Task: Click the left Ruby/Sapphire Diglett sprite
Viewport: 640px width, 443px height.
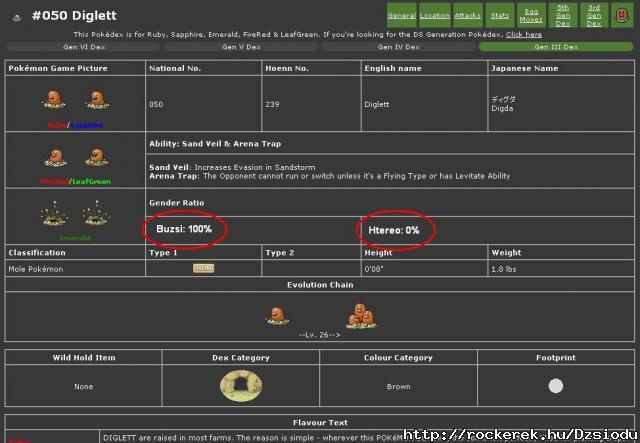Action: click(54, 99)
